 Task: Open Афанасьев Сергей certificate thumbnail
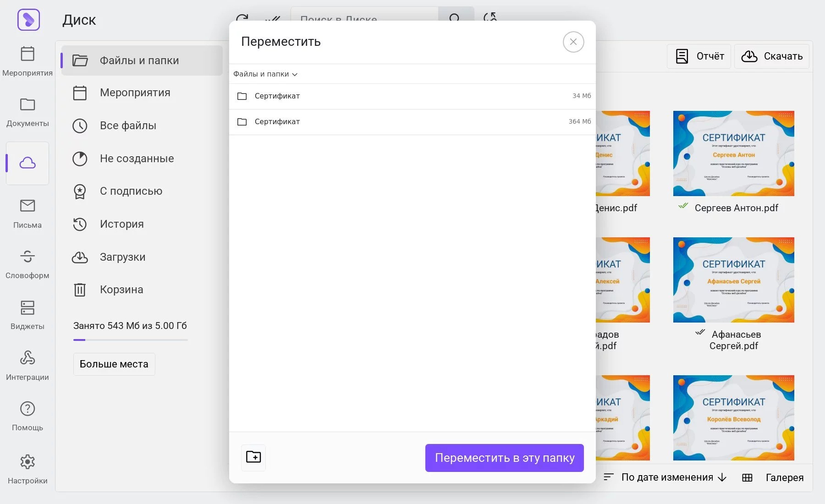click(x=733, y=280)
